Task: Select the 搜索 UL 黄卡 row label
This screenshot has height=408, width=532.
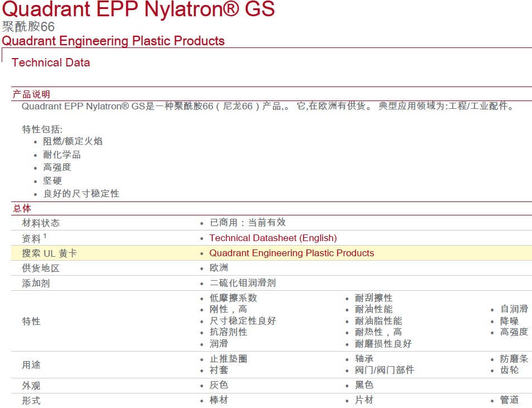Action: pyautogui.click(x=49, y=253)
